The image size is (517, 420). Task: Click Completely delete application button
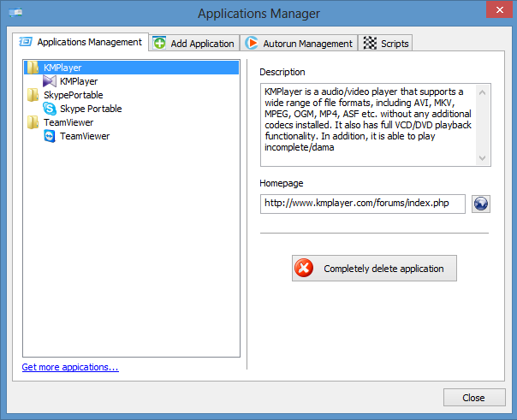pos(374,268)
